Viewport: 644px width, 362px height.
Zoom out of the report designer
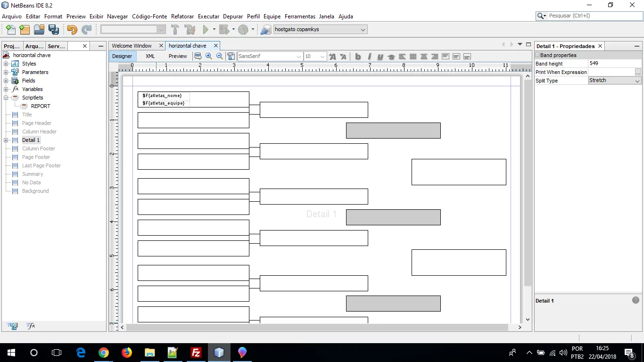[220, 56]
